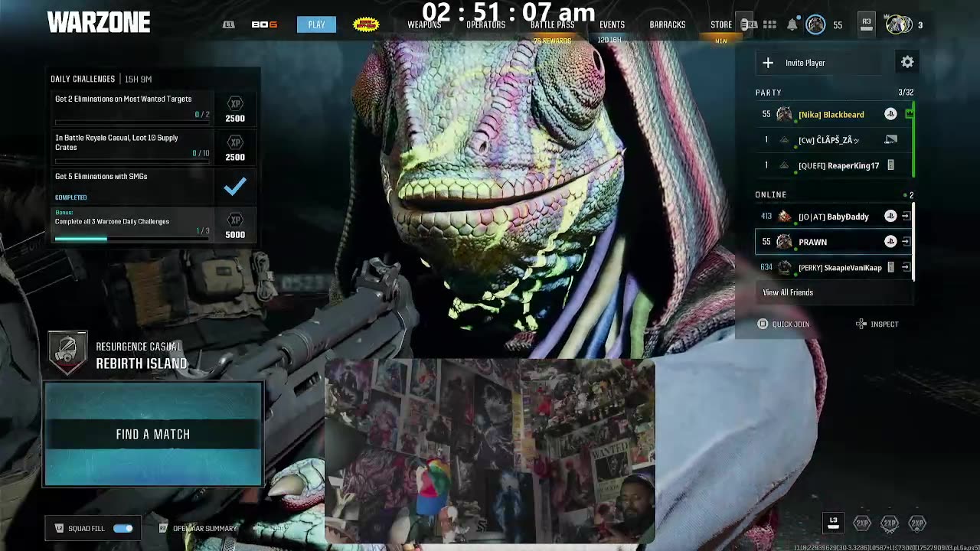Click the FIND A MATCH button
Screen dimensions: 980x551
pyautogui.click(x=153, y=434)
